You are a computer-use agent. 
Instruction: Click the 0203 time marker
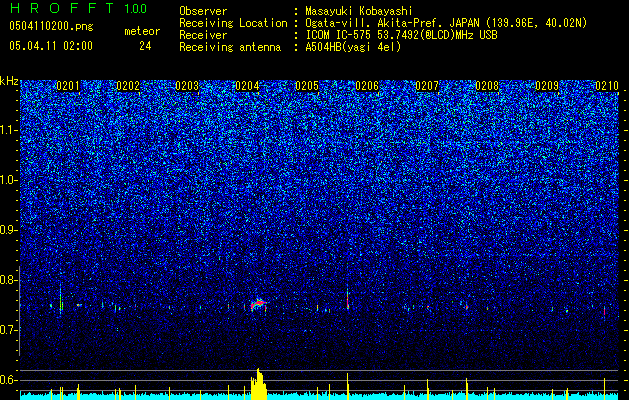187,86
